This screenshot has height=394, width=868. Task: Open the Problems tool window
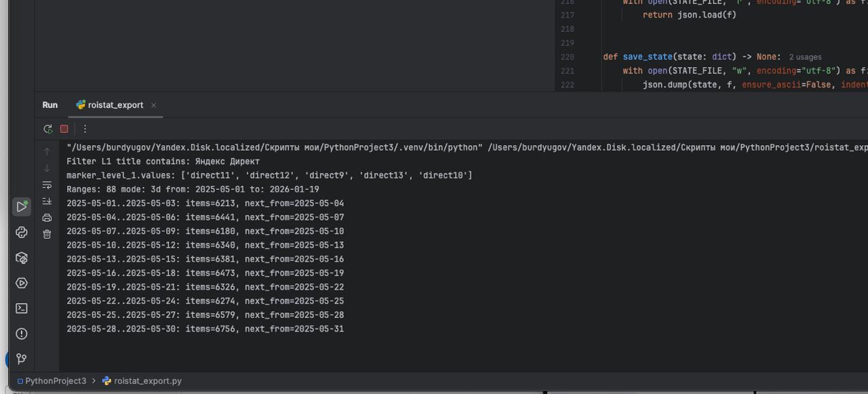coord(22,334)
